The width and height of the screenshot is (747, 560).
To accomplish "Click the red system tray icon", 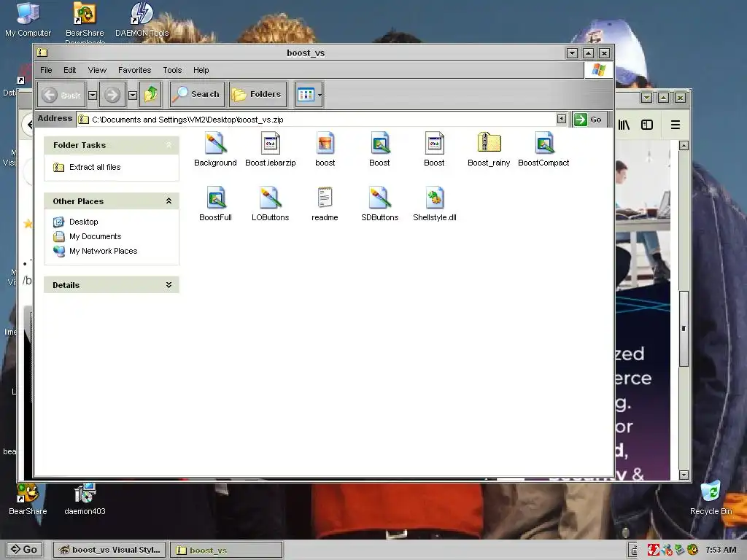I will pyautogui.click(x=653, y=550).
